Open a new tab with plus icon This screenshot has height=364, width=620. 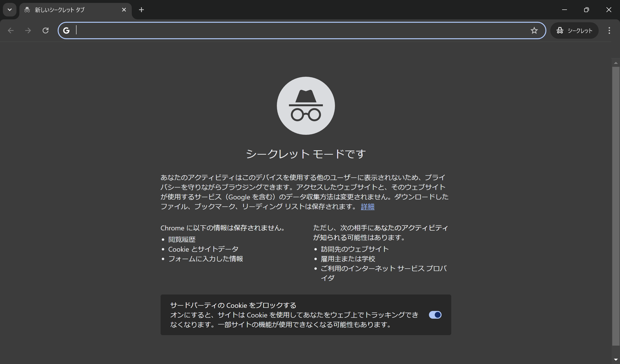point(141,10)
